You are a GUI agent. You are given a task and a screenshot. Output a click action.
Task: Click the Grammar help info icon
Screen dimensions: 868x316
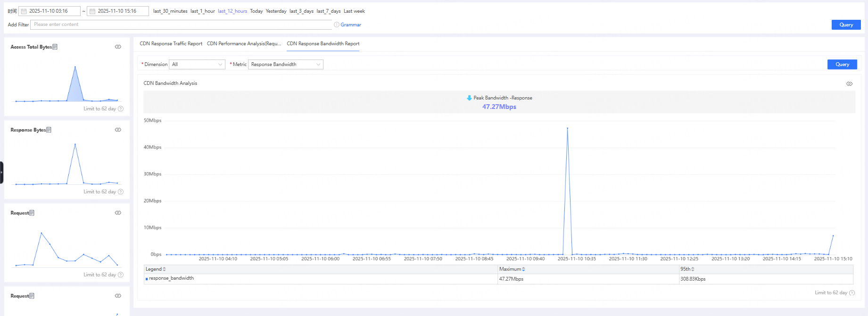[x=337, y=25]
